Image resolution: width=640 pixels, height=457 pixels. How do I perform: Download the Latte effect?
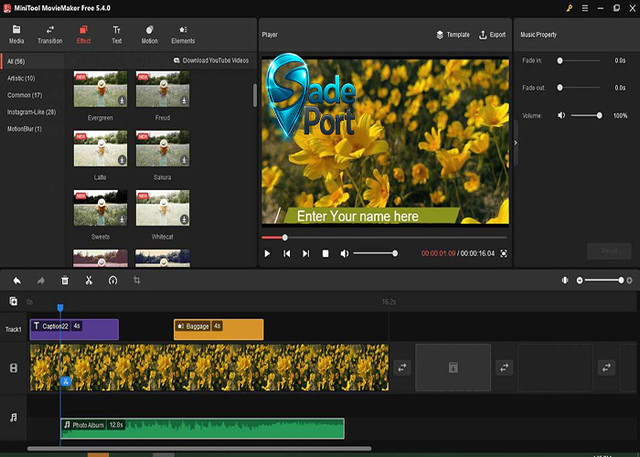122,160
